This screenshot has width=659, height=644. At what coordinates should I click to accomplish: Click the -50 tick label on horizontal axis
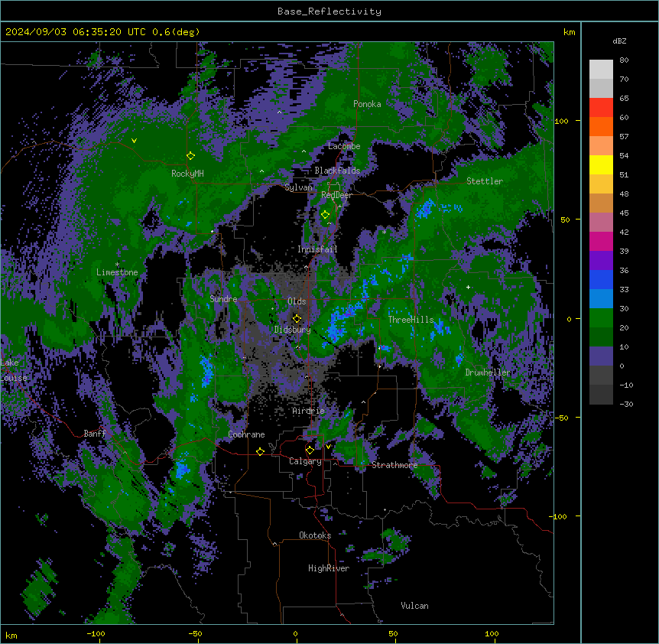pyautogui.click(x=195, y=633)
